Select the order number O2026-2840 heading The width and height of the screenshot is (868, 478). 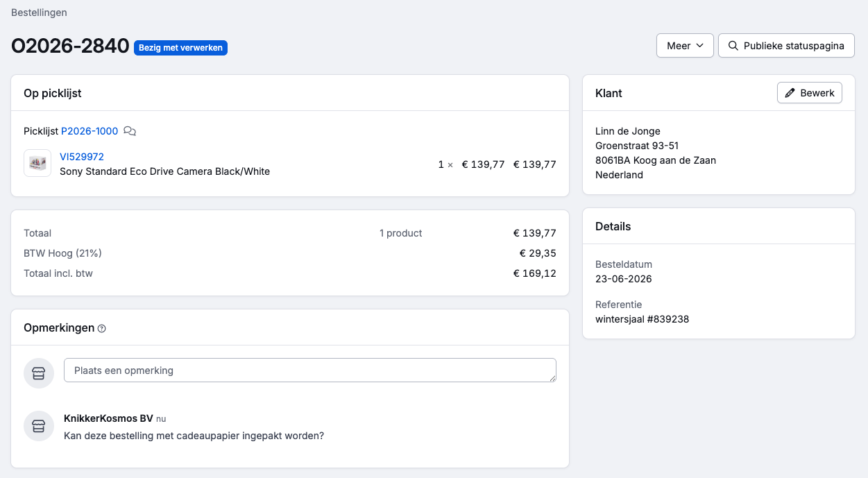70,46
